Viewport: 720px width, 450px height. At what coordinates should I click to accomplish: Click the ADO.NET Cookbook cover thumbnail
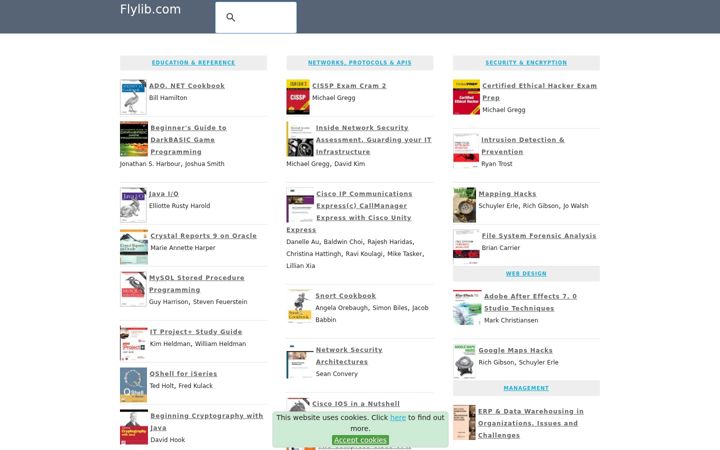coord(133,97)
